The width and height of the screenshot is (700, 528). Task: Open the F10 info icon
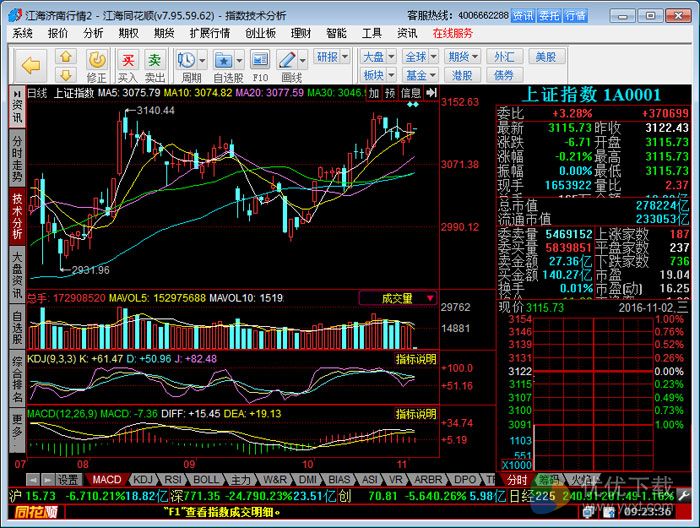260,60
